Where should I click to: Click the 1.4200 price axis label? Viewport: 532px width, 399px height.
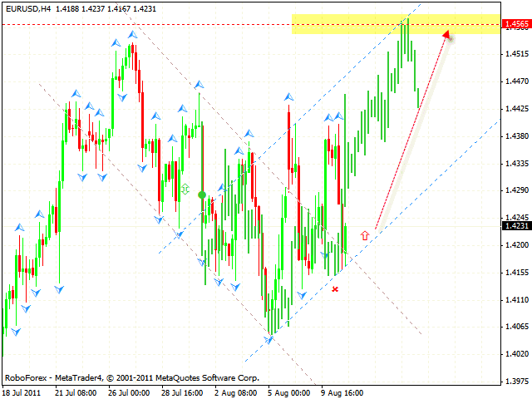517,244
